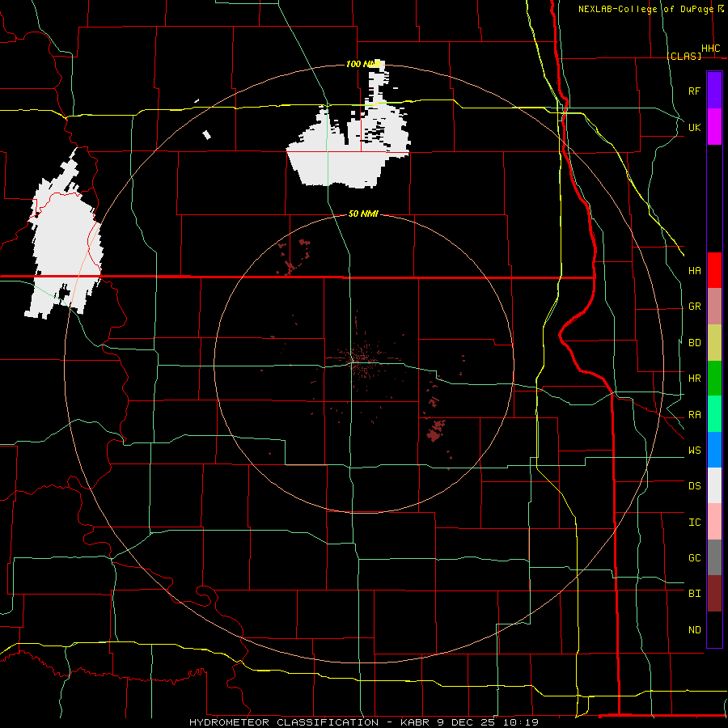Click the UK magenta legend swatch
Viewport: 728px width, 728px height.
(714, 127)
